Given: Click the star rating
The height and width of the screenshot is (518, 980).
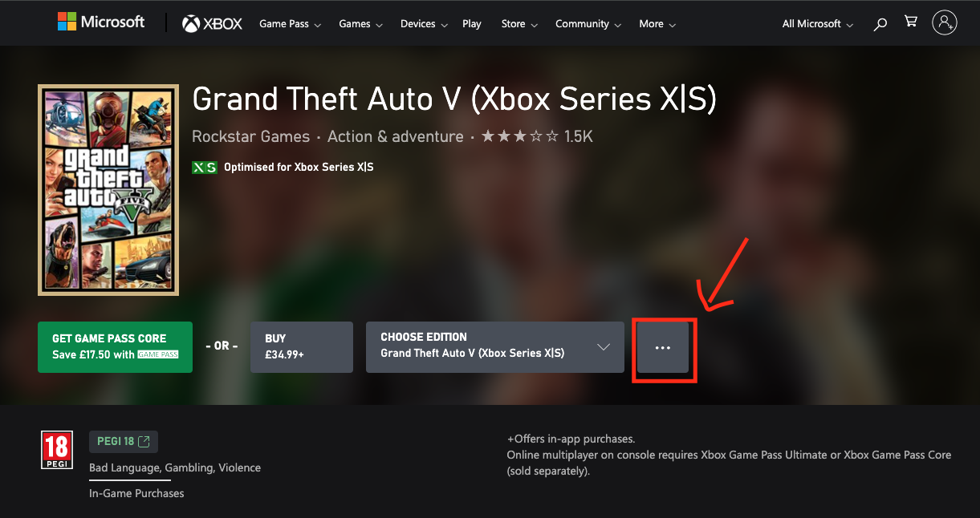Looking at the screenshot, I should click(519, 137).
